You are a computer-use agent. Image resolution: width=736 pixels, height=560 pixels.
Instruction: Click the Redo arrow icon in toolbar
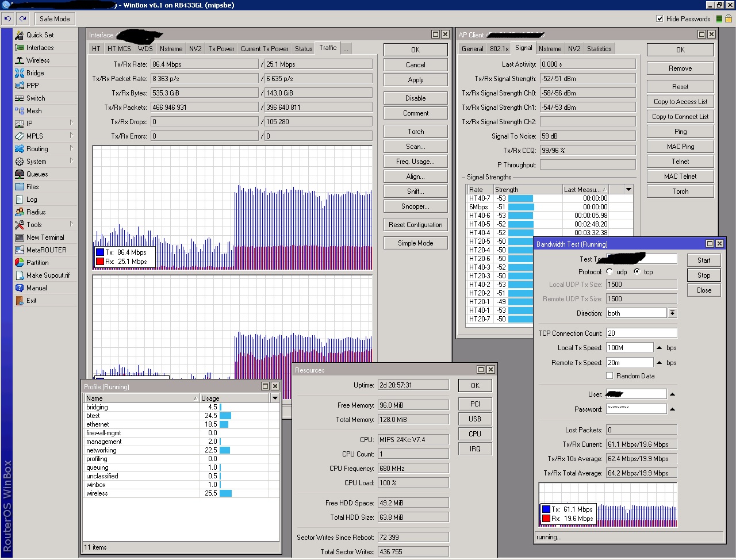(22, 18)
